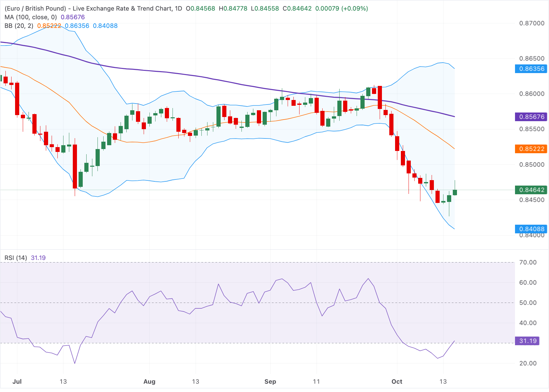Click the latest green candlestick
Image resolution: width=549 pixels, height=392 pixels.
pyautogui.click(x=455, y=192)
